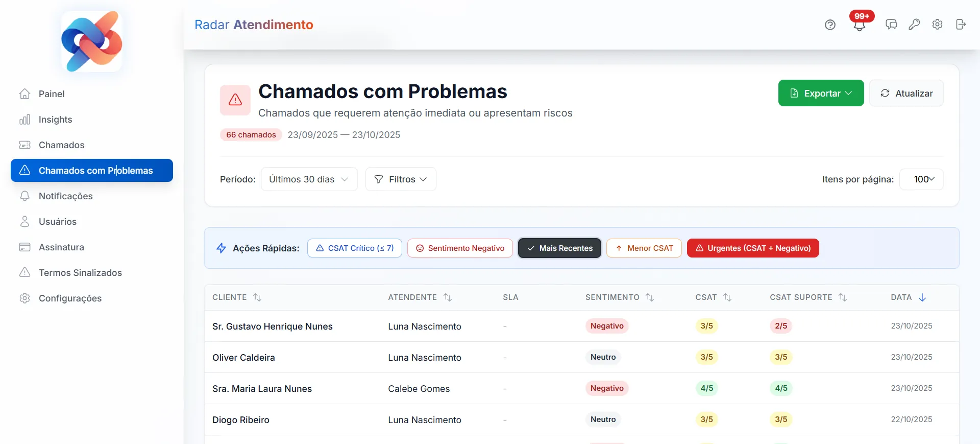This screenshot has height=444, width=980.
Task: Open Diogo Ribeiro row
Action: [582, 419]
